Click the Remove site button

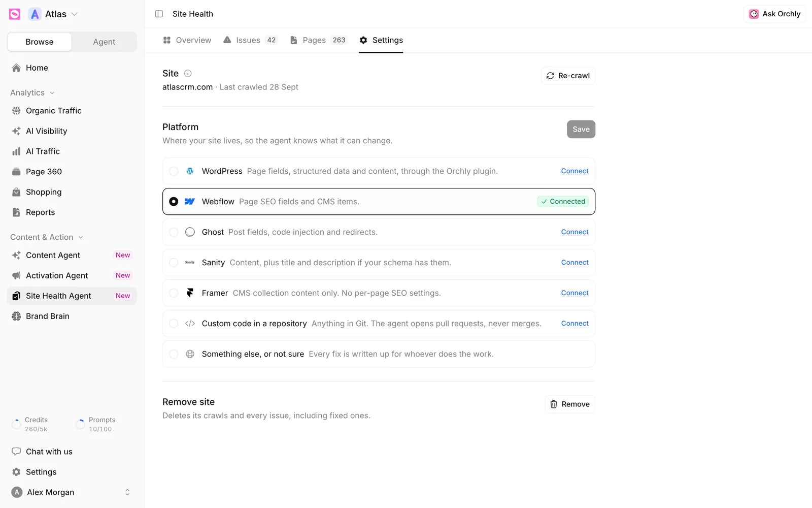[570, 404]
